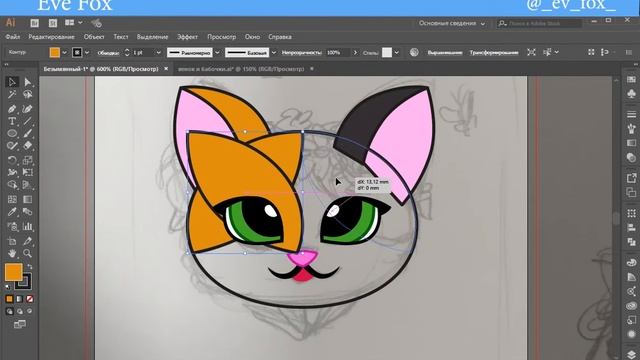Click the Isolate Selected Object icon

(531, 52)
